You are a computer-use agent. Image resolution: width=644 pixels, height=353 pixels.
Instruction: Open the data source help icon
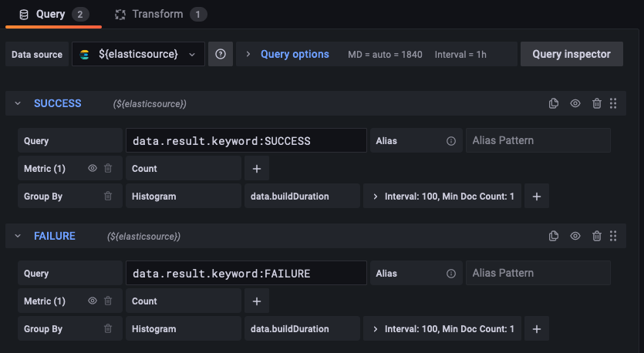[x=221, y=54]
